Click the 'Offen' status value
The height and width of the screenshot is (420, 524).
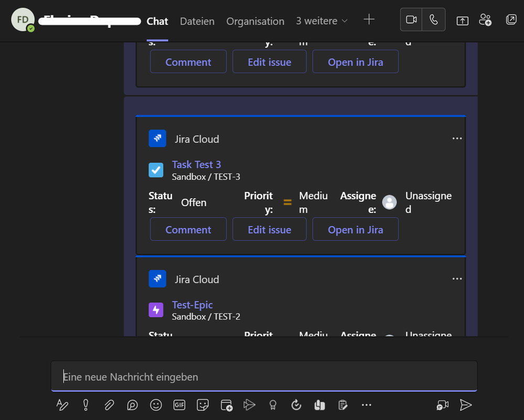[x=194, y=202]
